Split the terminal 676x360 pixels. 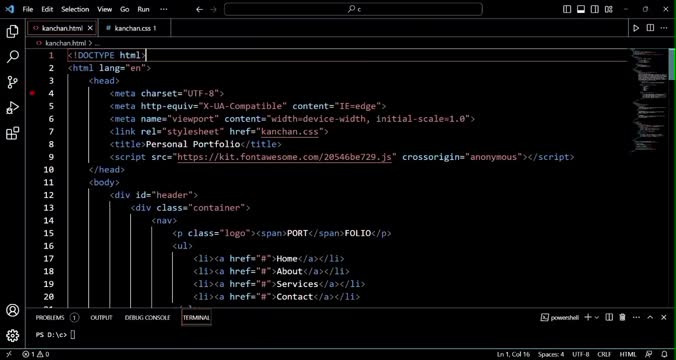coord(609,318)
